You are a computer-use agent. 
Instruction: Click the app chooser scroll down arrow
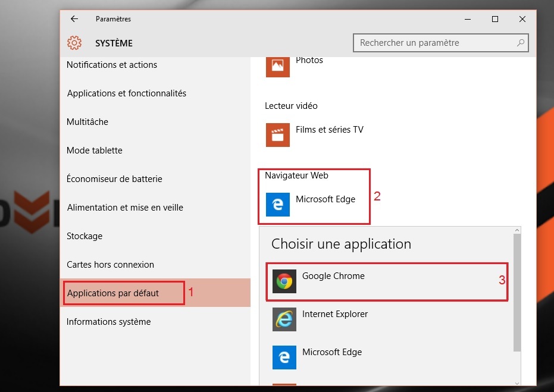click(517, 383)
